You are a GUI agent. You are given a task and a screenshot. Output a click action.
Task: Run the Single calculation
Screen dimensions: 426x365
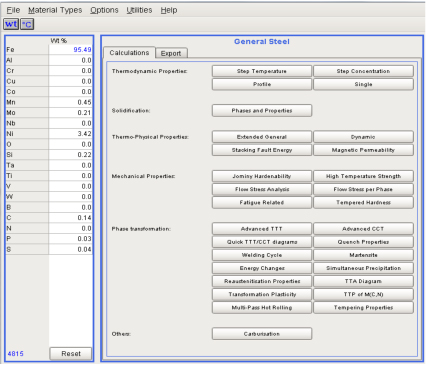pos(363,84)
